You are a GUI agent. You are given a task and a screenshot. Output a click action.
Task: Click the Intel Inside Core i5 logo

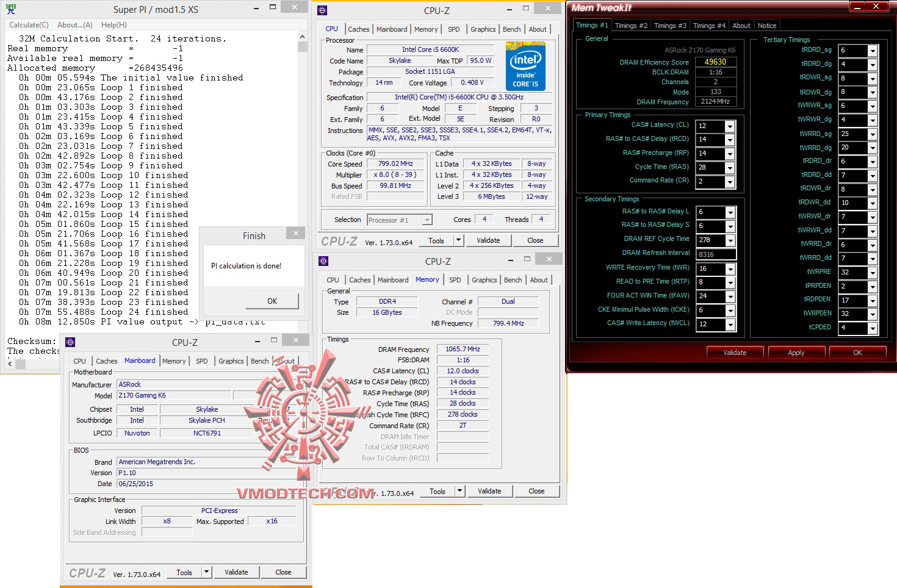click(525, 66)
